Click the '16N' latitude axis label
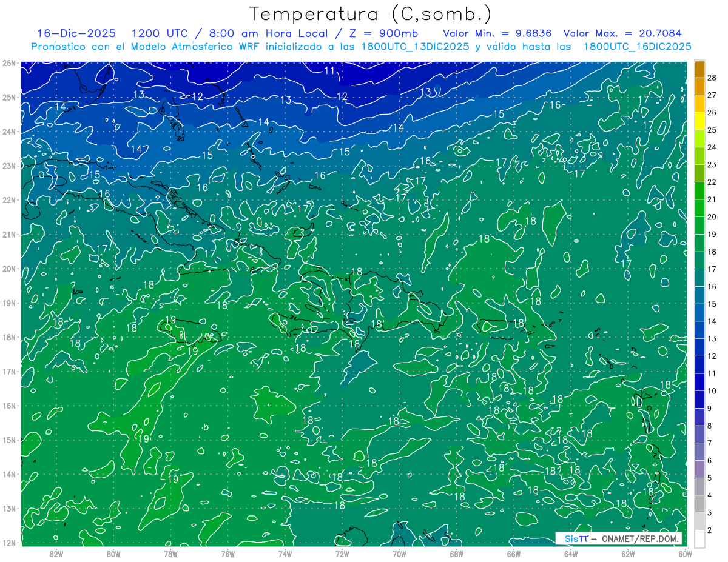The height and width of the screenshot is (562, 728). 8,406
